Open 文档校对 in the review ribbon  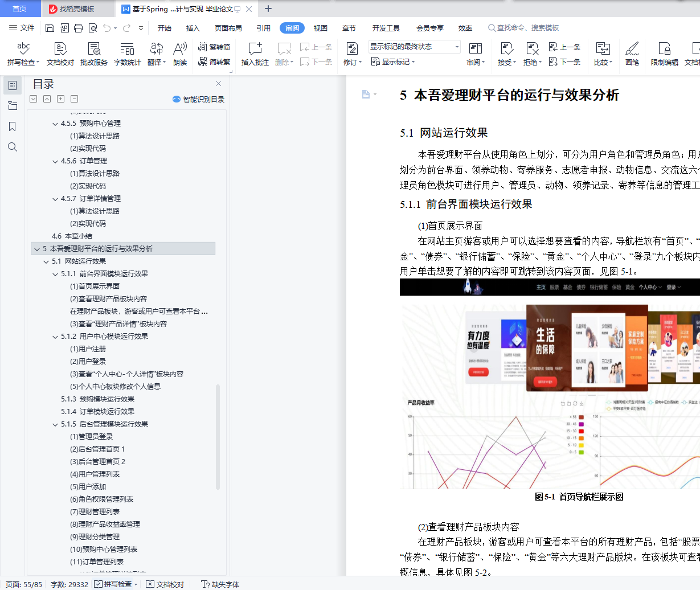(x=60, y=54)
